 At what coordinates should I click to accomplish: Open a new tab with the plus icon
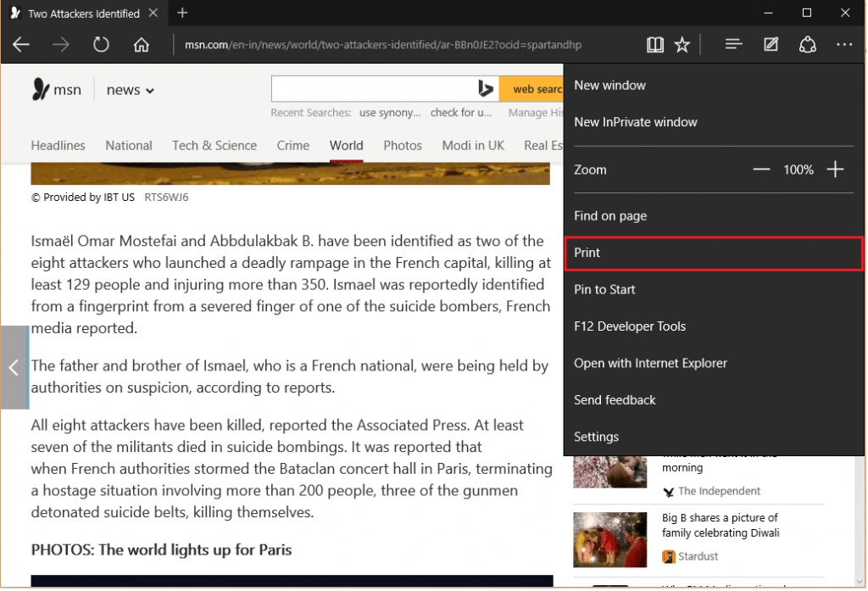pos(181,13)
